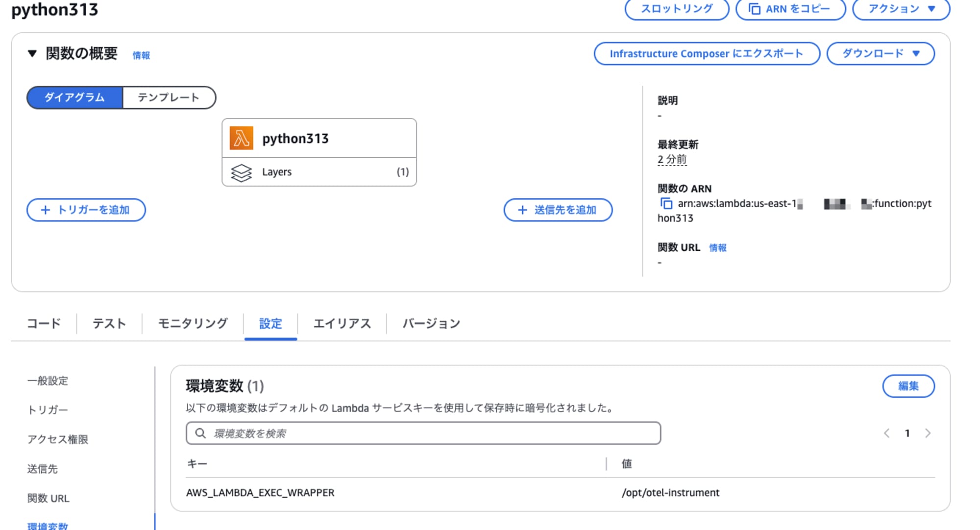Viewport: 980px width, 530px height.
Task: Click the Layers count (1)
Action: pos(403,172)
